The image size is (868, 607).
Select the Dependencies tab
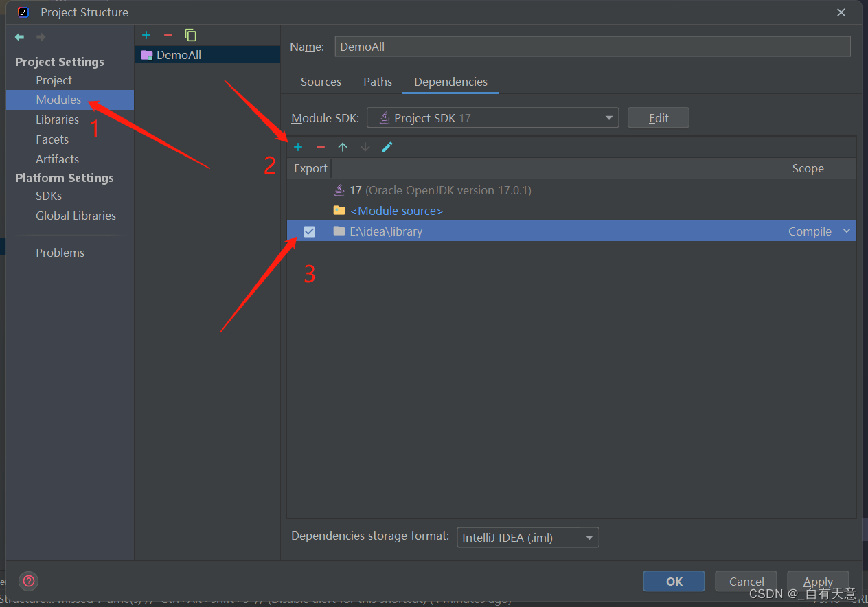450,82
